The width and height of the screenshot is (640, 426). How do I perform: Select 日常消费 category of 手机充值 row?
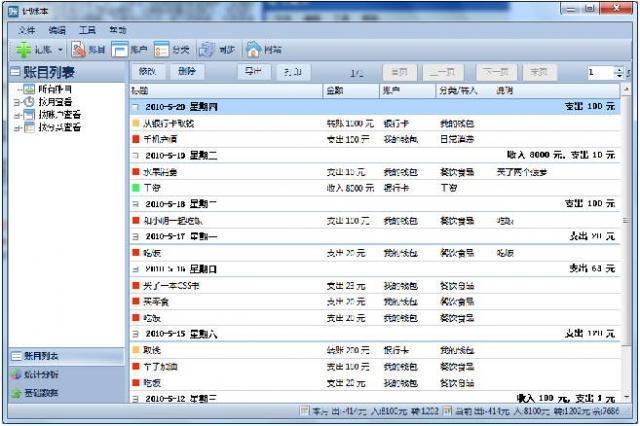point(457,140)
